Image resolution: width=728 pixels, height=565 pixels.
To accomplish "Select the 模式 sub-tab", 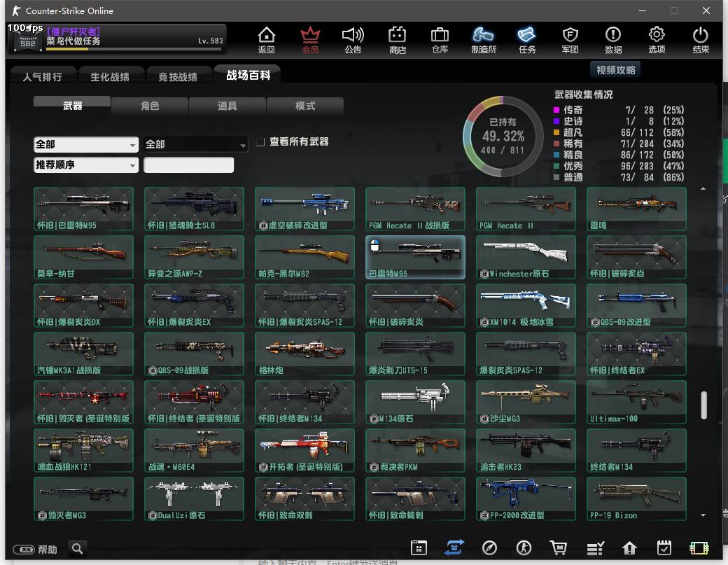I will (x=305, y=106).
